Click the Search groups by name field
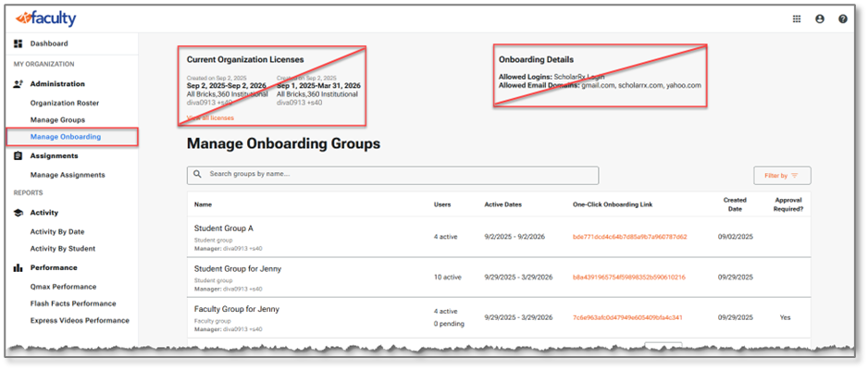This screenshot has width=868, height=370. click(x=393, y=174)
